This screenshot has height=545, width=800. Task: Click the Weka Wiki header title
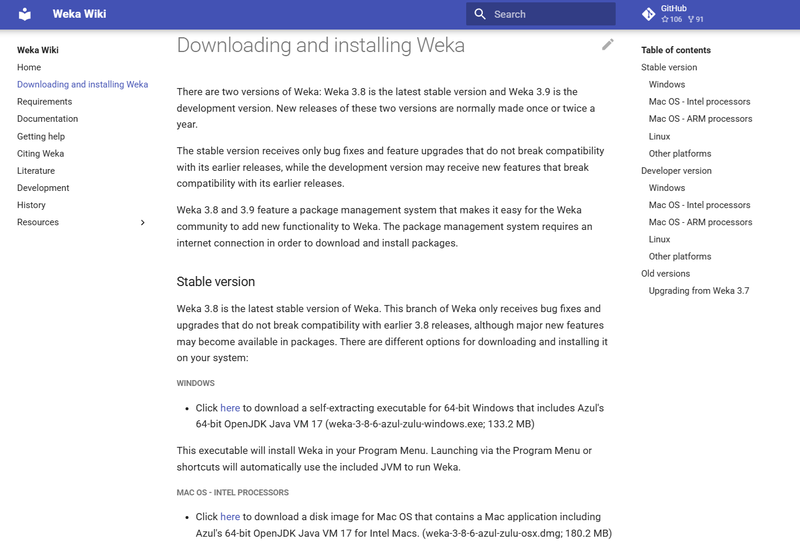click(x=80, y=14)
